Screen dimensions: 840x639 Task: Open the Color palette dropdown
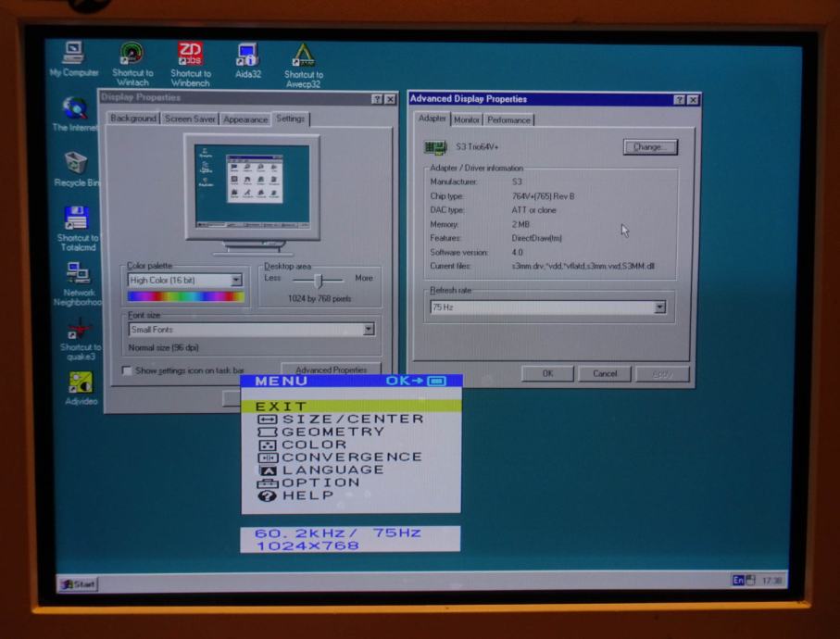click(x=236, y=280)
